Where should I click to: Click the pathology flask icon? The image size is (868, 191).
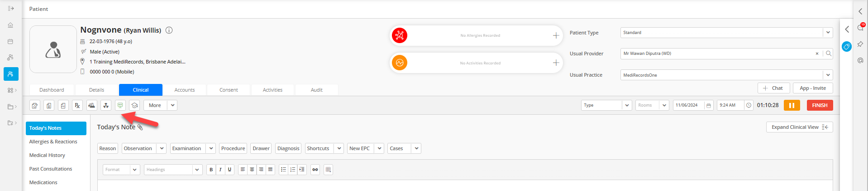click(91, 105)
